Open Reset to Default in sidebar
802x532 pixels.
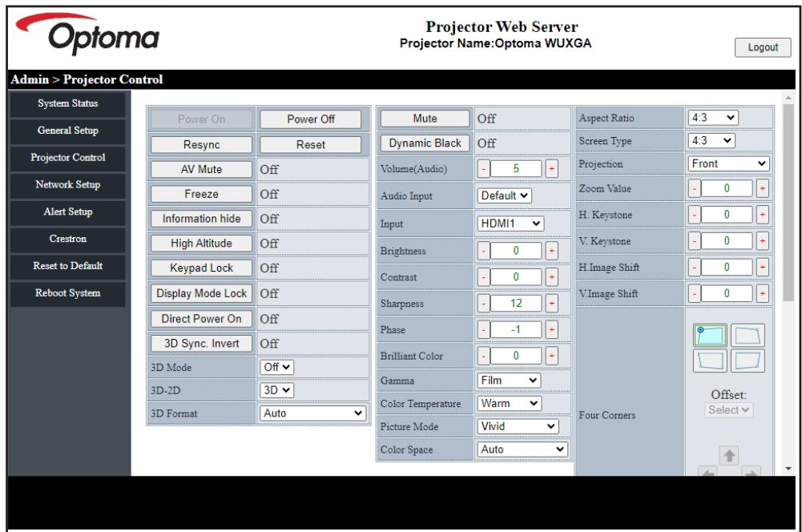(67, 266)
